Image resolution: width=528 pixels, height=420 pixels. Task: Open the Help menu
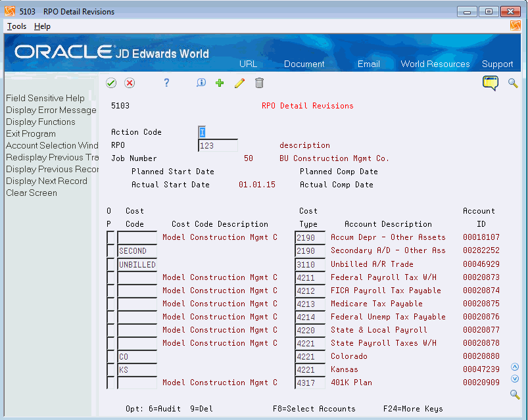coord(42,26)
